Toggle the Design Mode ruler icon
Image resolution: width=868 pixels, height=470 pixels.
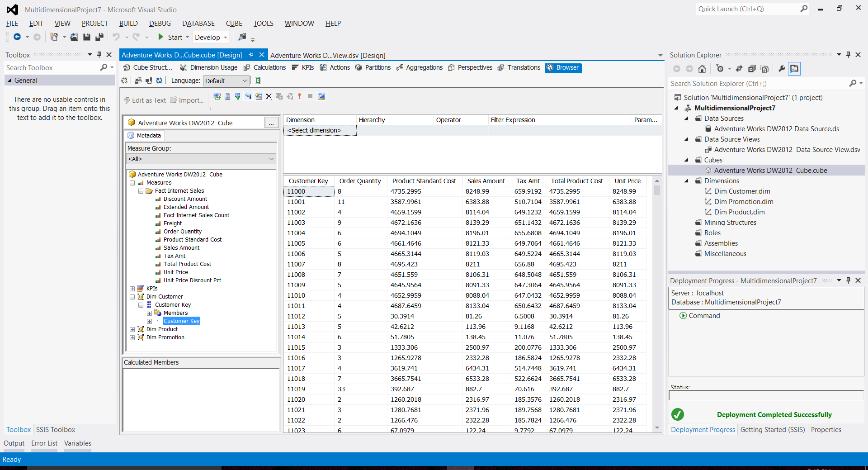tap(321, 96)
